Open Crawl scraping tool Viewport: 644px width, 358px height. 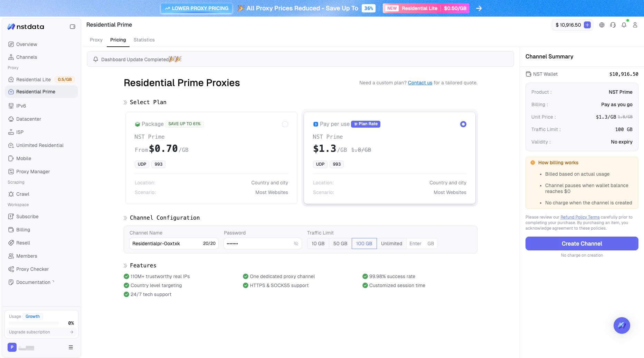(x=41, y=194)
